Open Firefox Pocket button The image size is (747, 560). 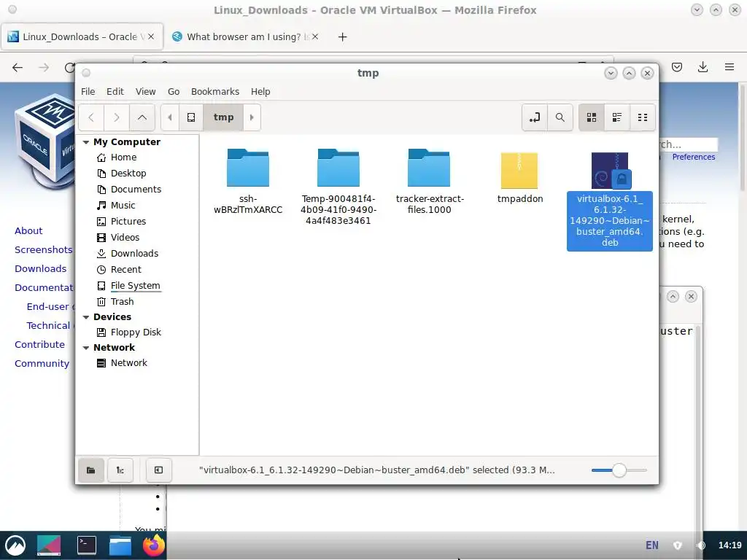[677, 67]
